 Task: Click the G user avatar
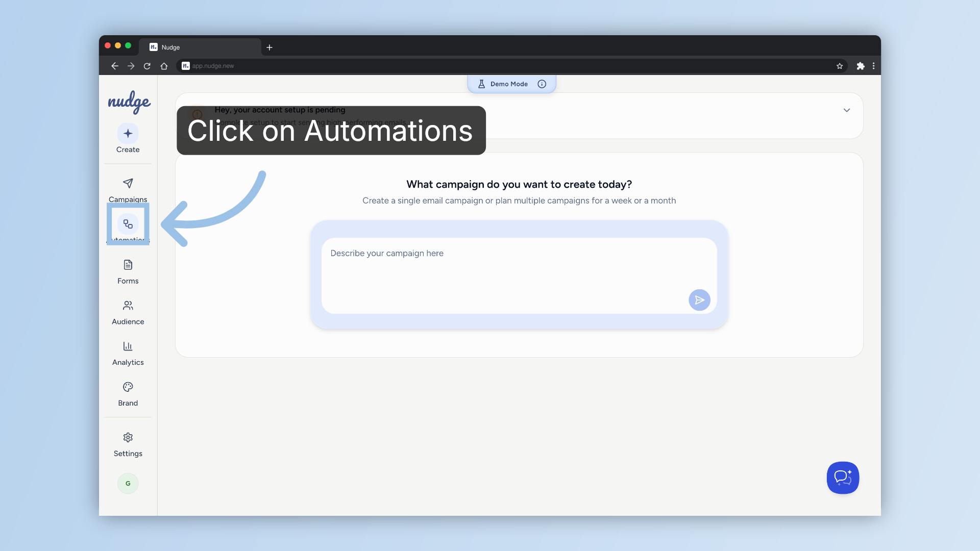point(128,483)
